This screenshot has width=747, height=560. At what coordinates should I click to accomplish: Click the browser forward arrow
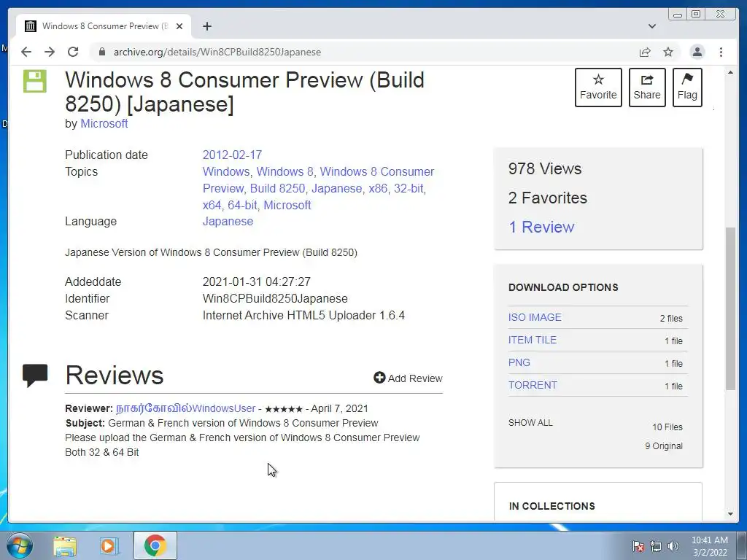[50, 52]
